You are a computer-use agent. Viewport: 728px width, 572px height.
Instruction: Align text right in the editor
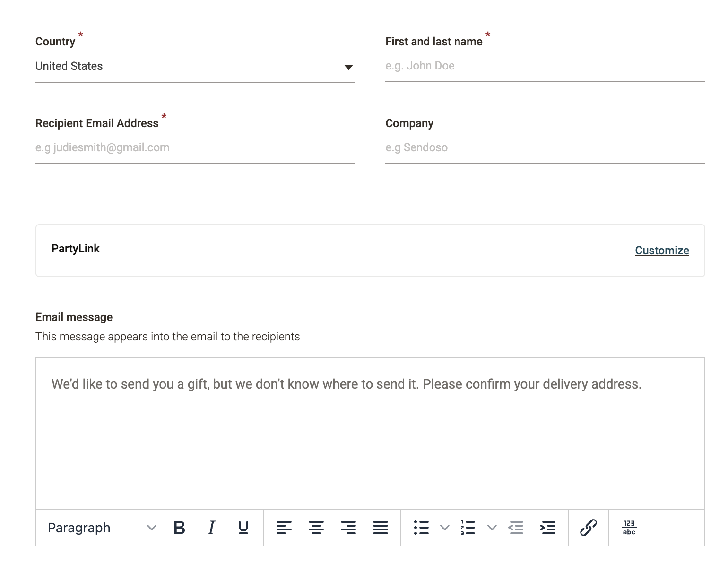coord(348,528)
